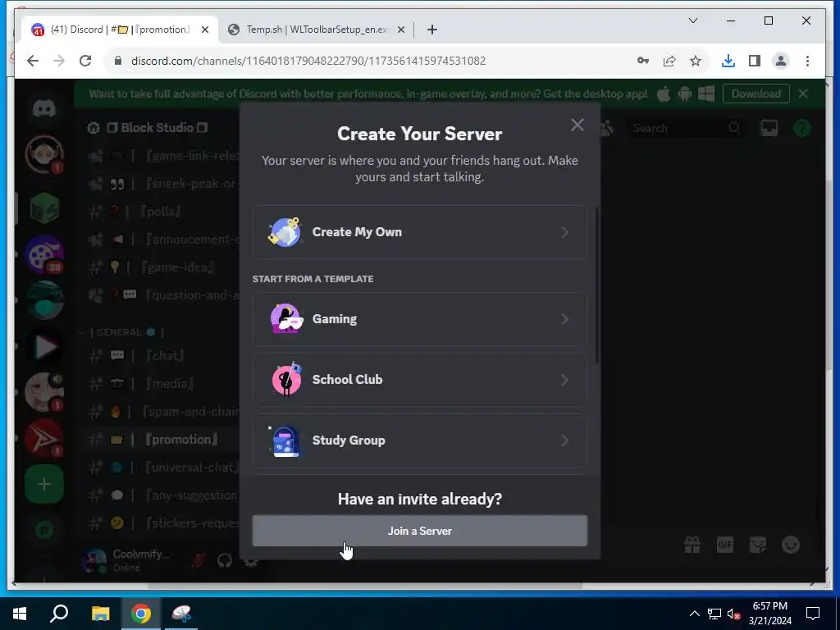Click Join a Server button

[x=419, y=531]
